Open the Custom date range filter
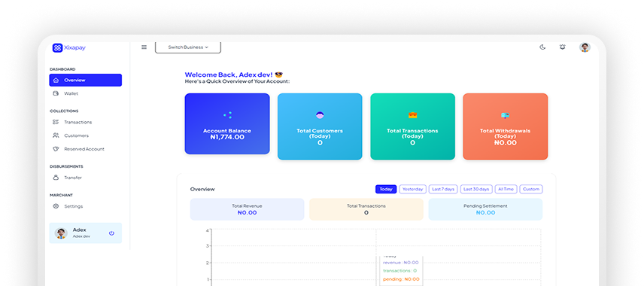The height and width of the screenshot is (286, 644). (x=531, y=189)
